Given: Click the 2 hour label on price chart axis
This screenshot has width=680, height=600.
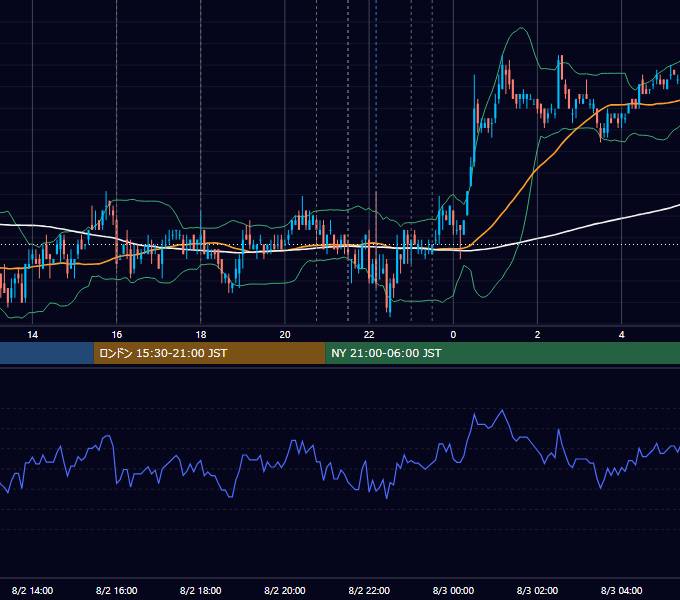Looking at the screenshot, I should (x=537, y=335).
